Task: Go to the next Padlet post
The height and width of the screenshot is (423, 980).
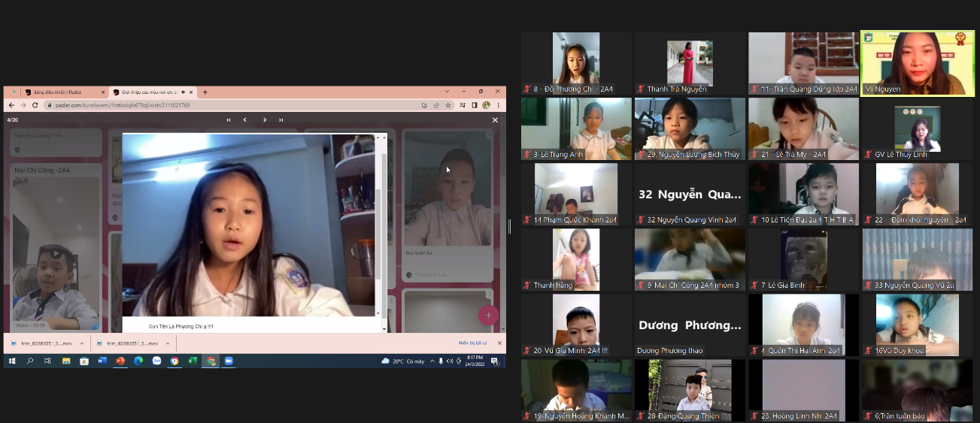Action: (x=264, y=120)
